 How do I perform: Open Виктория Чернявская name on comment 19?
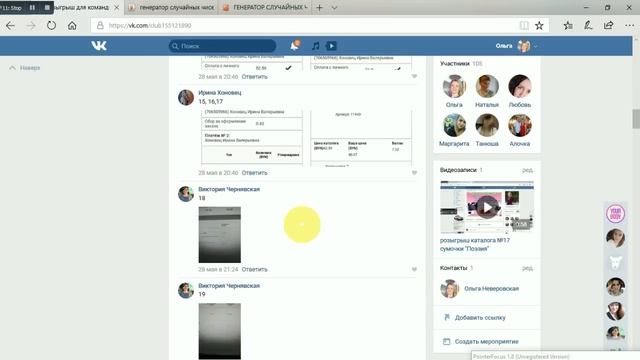tap(229, 286)
